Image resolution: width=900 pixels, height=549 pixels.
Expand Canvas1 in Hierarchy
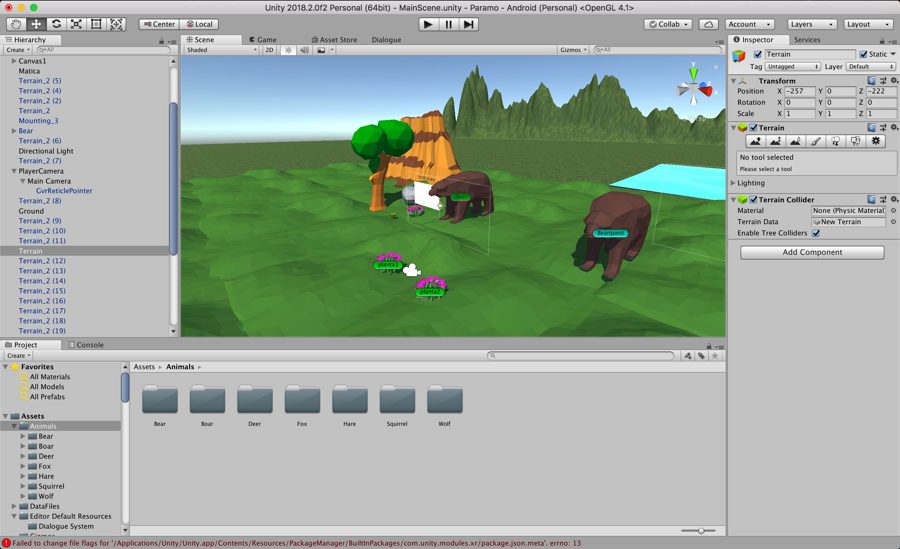[14, 61]
